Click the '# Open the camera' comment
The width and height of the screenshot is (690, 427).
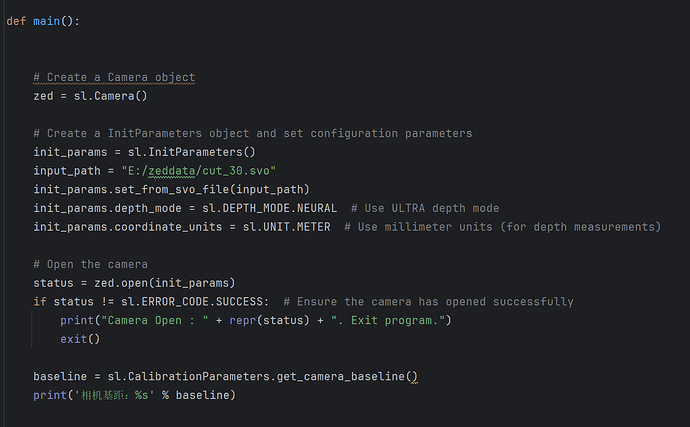coord(91,264)
